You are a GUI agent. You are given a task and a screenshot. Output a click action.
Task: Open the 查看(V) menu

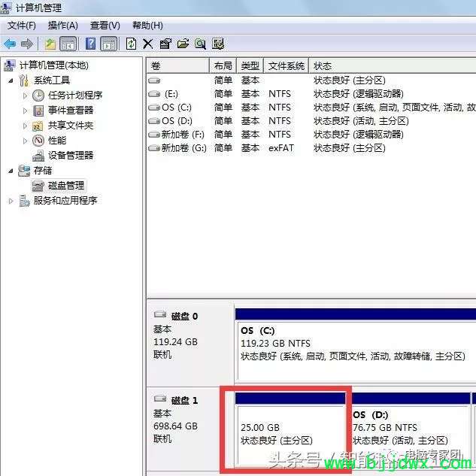click(105, 26)
